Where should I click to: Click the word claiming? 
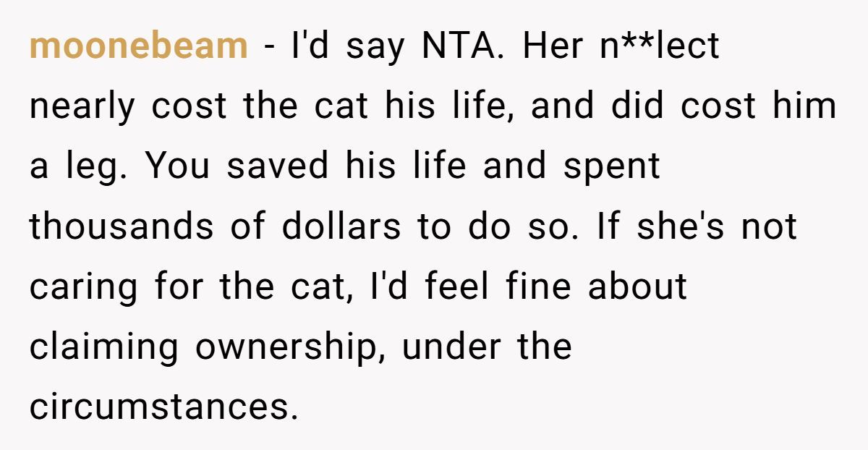(x=103, y=347)
